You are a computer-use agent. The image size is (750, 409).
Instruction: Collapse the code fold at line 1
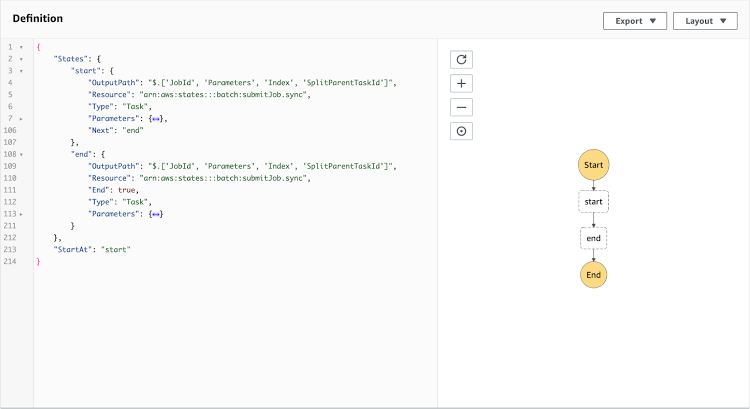(x=21, y=47)
